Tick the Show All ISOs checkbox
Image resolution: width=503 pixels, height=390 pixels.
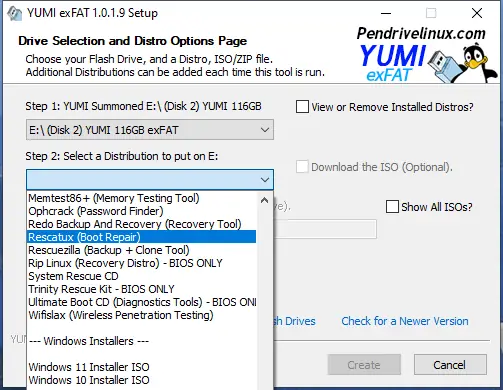coord(392,207)
